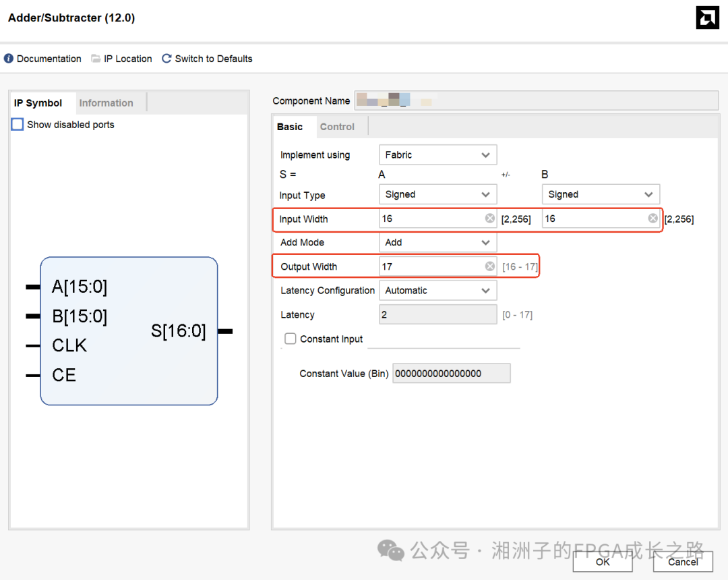Image resolution: width=728 pixels, height=580 pixels.
Task: Click the Add Mode label
Action: [302, 242]
